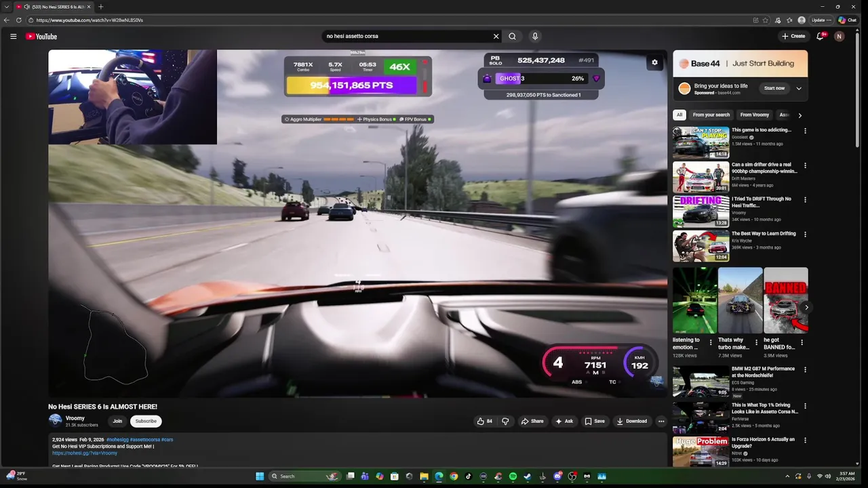This screenshot has width=868, height=488.
Task: Open options for 'Top 1% Driving' video
Action: pos(805,406)
